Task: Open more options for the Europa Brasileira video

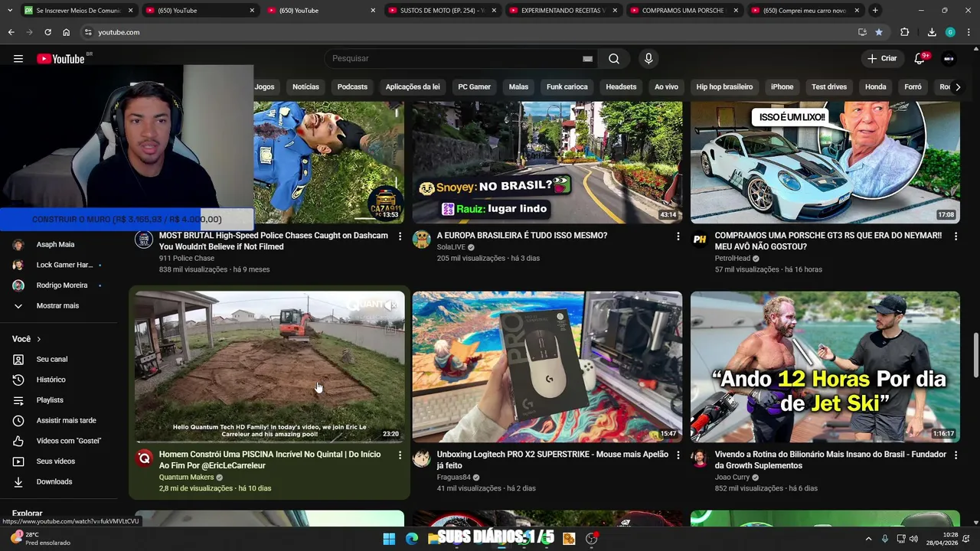Action: [x=678, y=236]
